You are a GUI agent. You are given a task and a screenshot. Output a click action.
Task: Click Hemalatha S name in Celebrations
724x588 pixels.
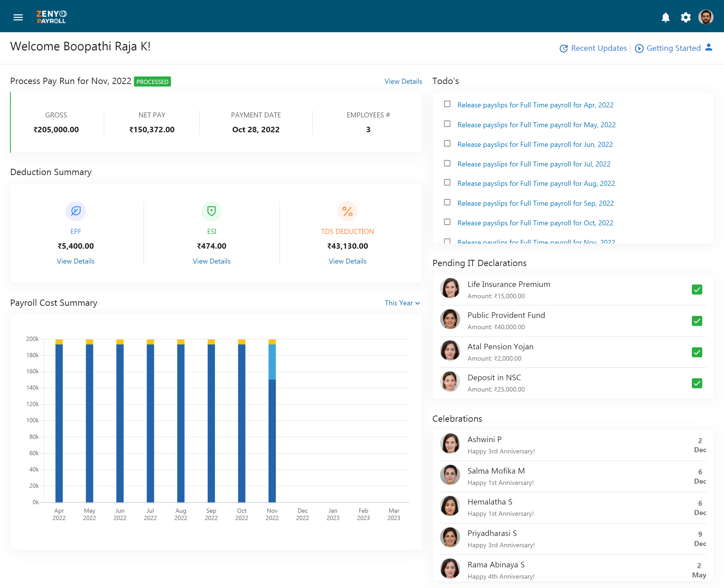coord(490,502)
